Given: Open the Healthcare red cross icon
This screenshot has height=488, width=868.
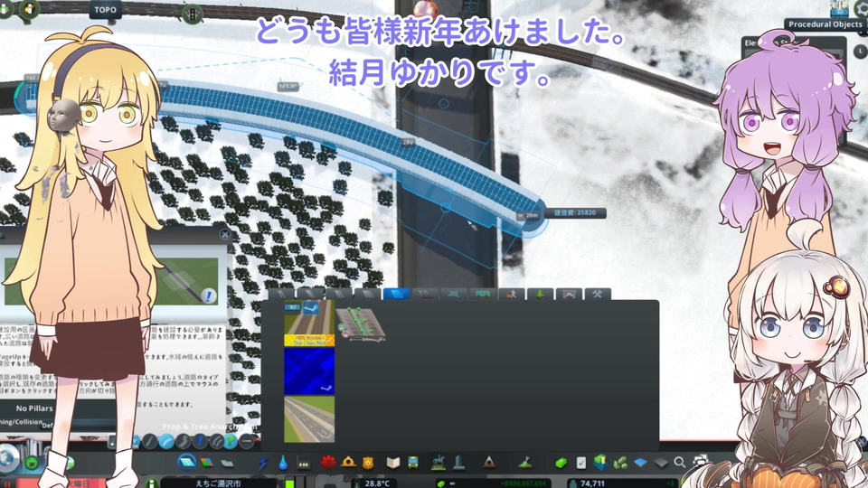Looking at the screenshot, I should [327, 462].
